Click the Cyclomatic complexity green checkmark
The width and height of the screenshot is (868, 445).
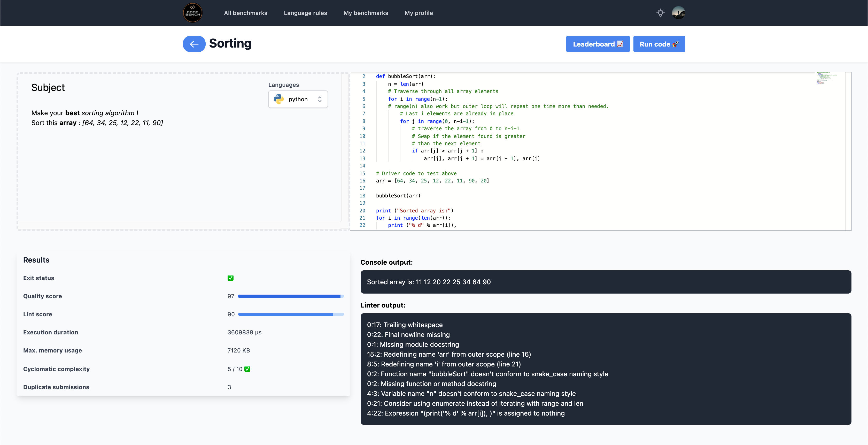pos(247,369)
